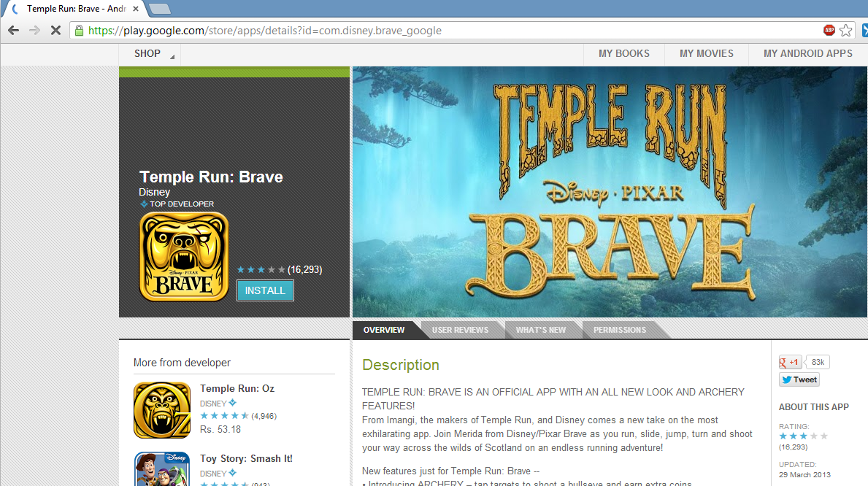The height and width of the screenshot is (486, 868).
Task: Switch to the USER REVIEWS tab
Action: coord(460,331)
